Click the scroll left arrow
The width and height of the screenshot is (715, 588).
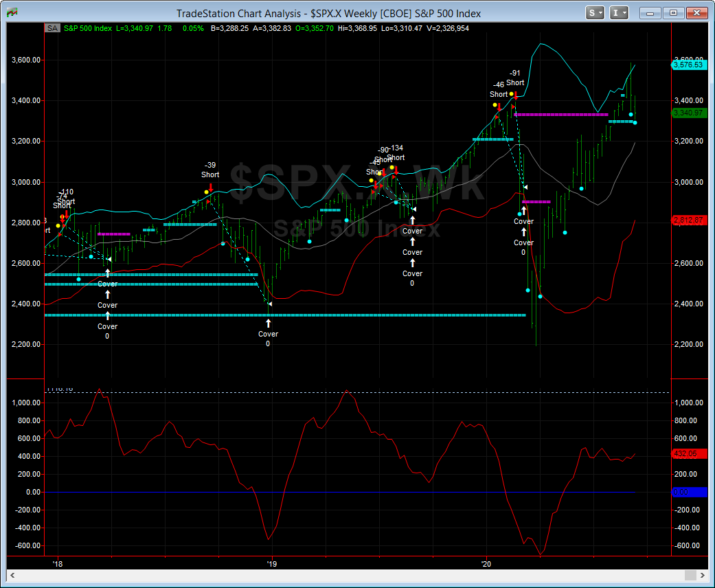pyautogui.click(x=12, y=575)
